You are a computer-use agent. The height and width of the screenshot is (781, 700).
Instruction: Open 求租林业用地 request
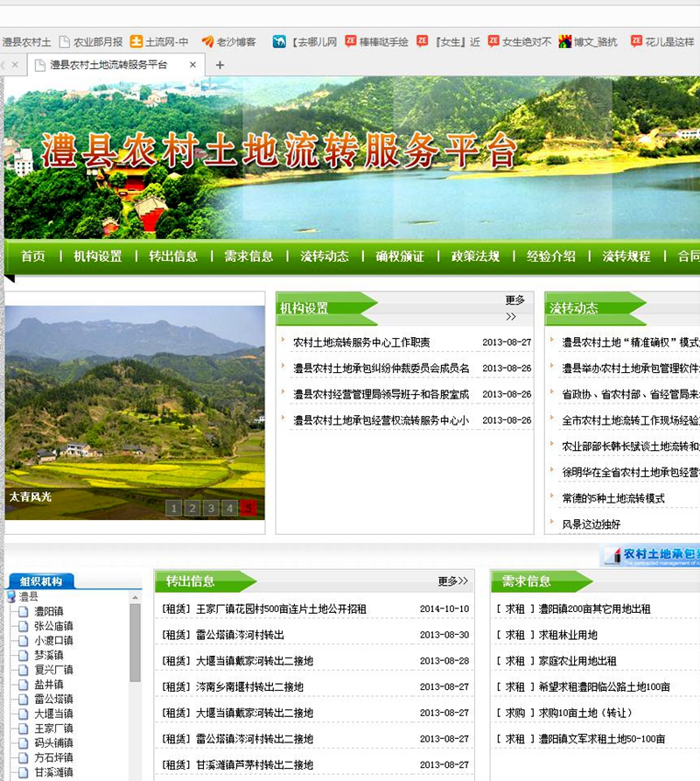point(568,635)
